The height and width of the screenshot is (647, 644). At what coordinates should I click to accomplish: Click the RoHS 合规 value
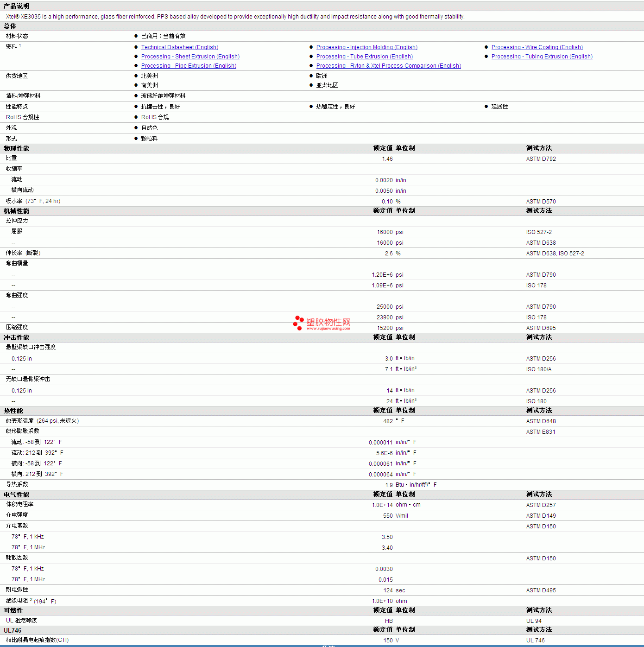(x=155, y=117)
